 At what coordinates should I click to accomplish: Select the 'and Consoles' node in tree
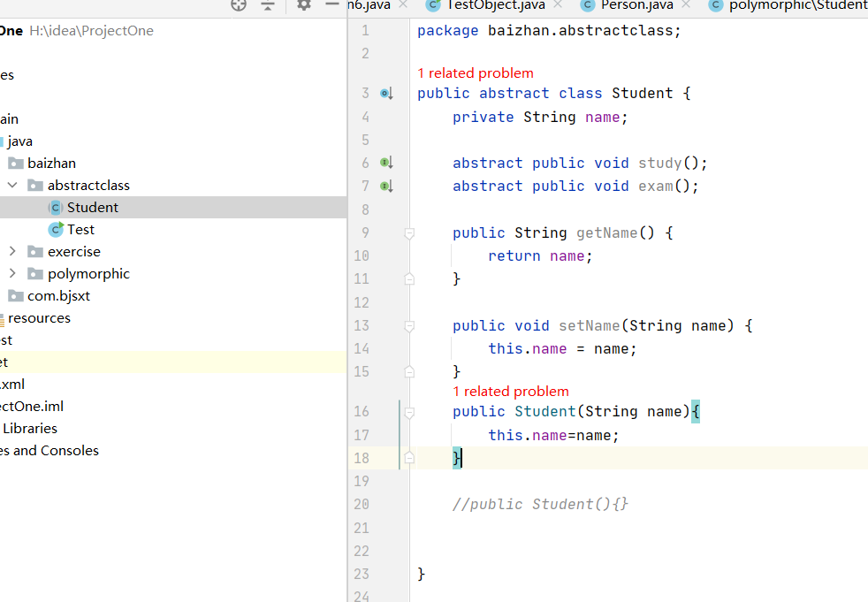[56, 451]
